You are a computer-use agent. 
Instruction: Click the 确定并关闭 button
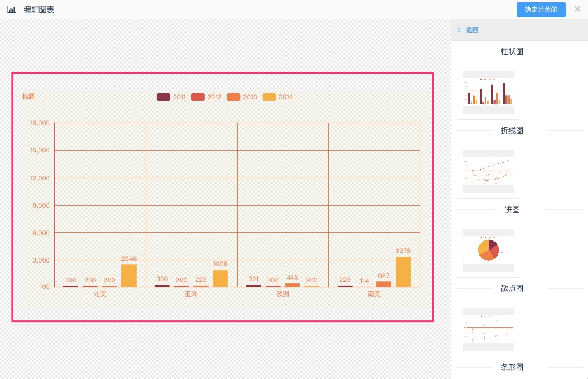pos(541,10)
